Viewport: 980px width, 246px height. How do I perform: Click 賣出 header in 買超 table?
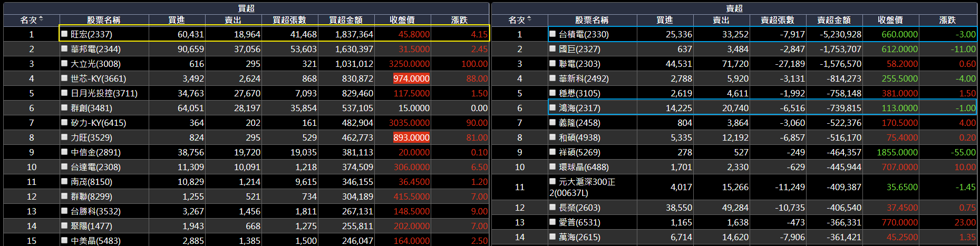point(233,20)
